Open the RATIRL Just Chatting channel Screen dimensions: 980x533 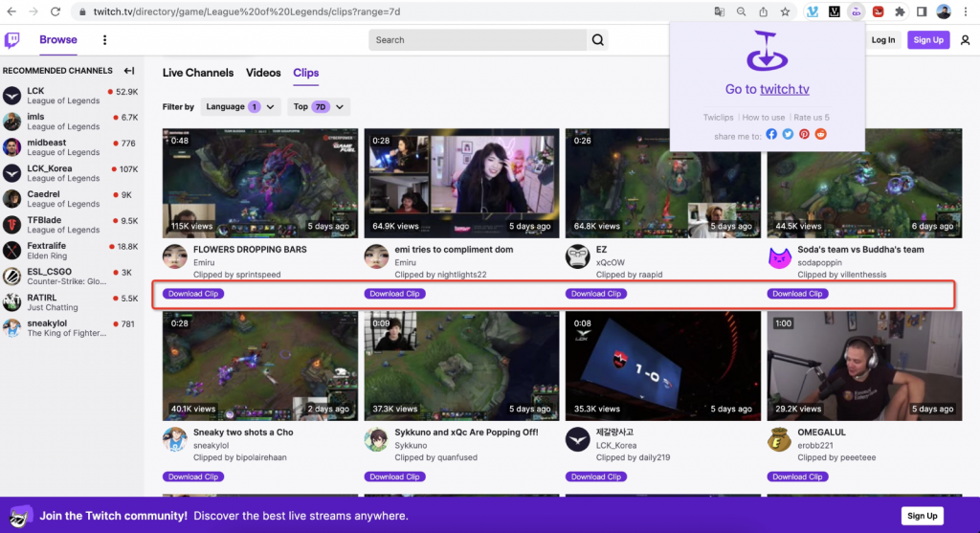click(70, 302)
